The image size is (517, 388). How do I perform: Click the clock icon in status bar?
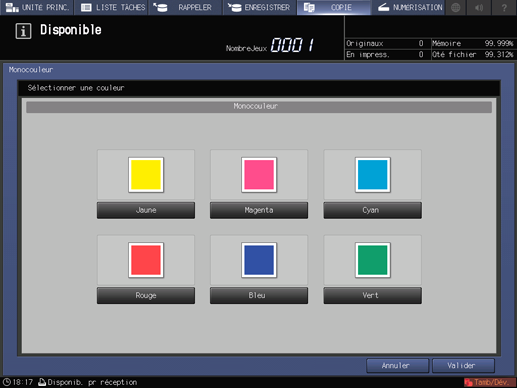pyautogui.click(x=7, y=382)
